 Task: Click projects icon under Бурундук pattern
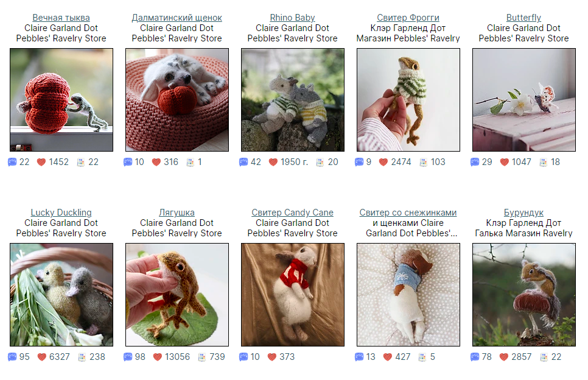(544, 357)
